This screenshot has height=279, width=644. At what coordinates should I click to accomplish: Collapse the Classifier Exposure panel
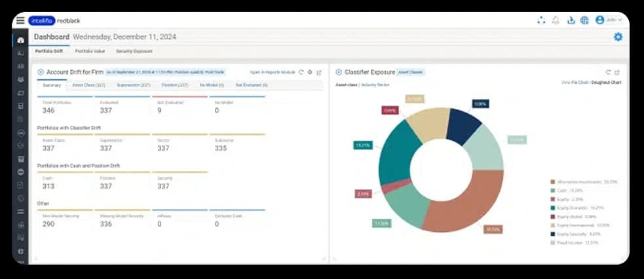pos(339,72)
